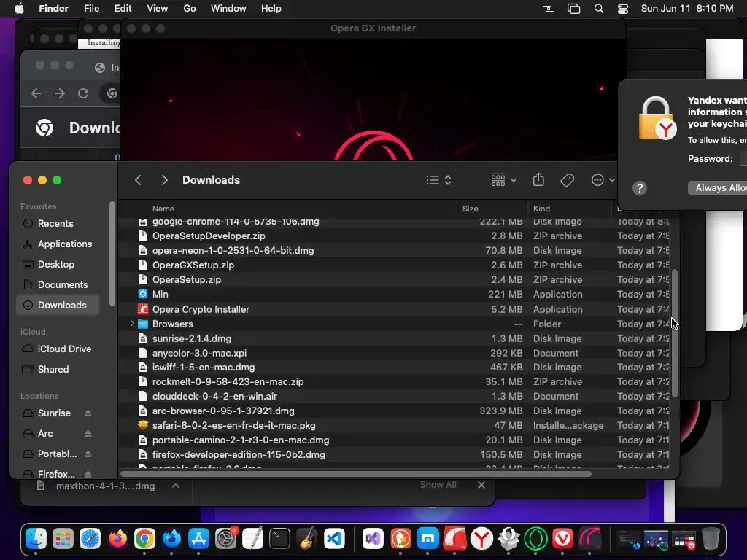Eject the Arc volume in sidebar
Image resolution: width=747 pixels, height=560 pixels.
pyautogui.click(x=88, y=434)
